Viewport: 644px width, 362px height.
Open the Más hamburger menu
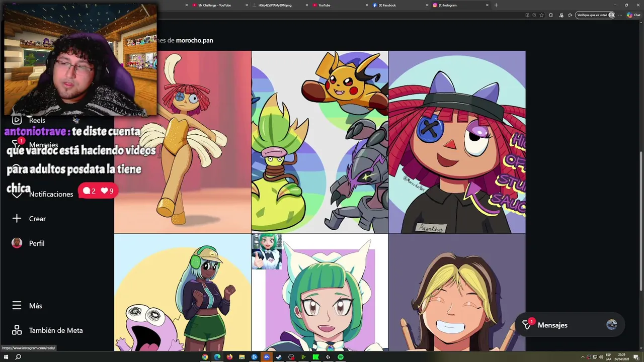(17, 306)
